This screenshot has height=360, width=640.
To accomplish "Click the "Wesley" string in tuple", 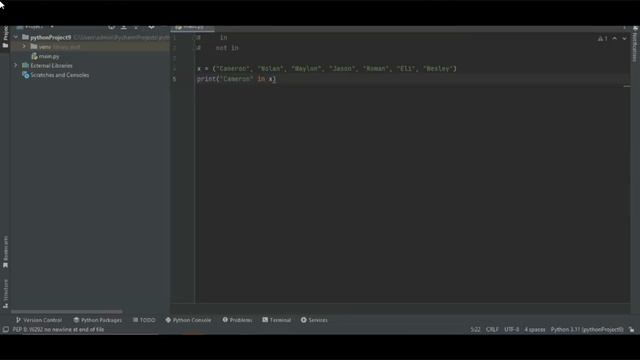I will point(438,69).
